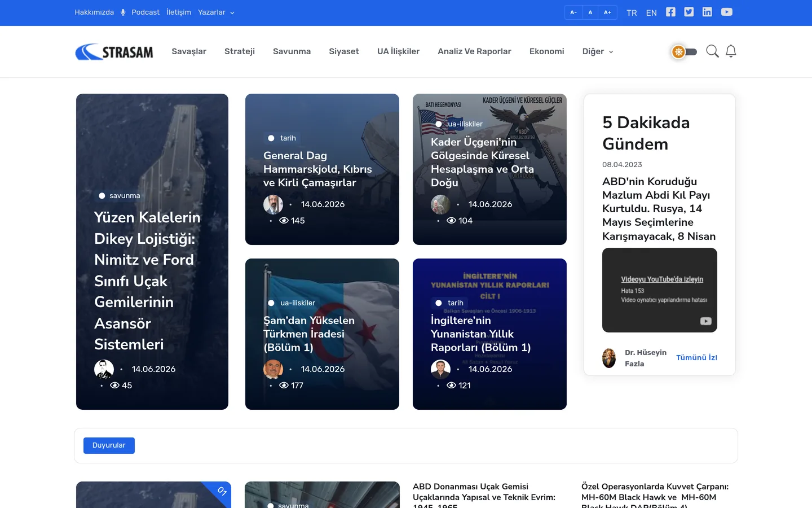Click the error video player box
The height and width of the screenshot is (508, 812).
point(660,290)
